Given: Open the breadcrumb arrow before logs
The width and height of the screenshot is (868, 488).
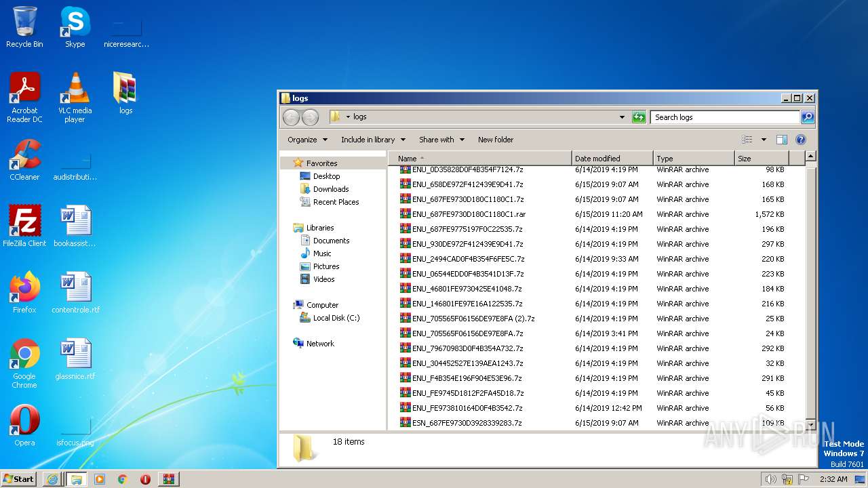Looking at the screenshot, I should click(348, 117).
